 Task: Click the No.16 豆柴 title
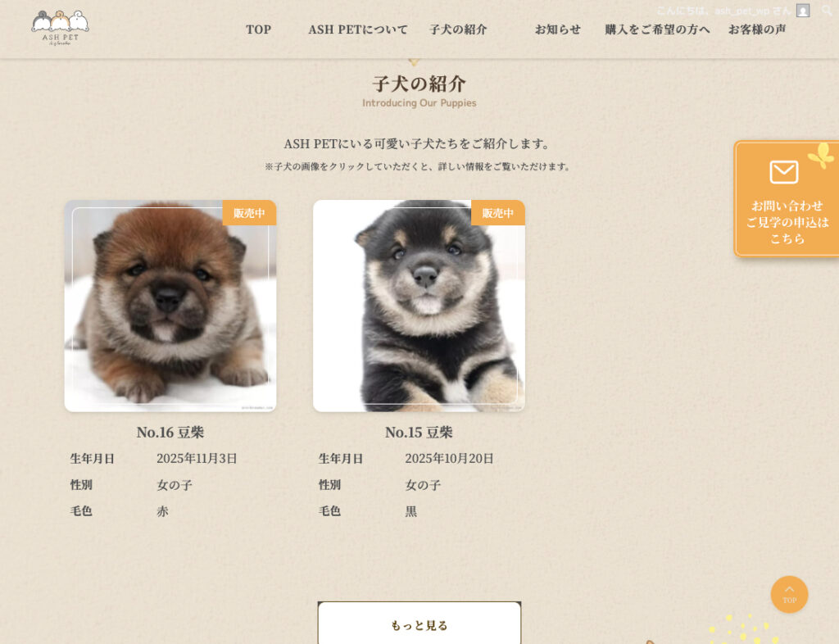[x=170, y=432]
